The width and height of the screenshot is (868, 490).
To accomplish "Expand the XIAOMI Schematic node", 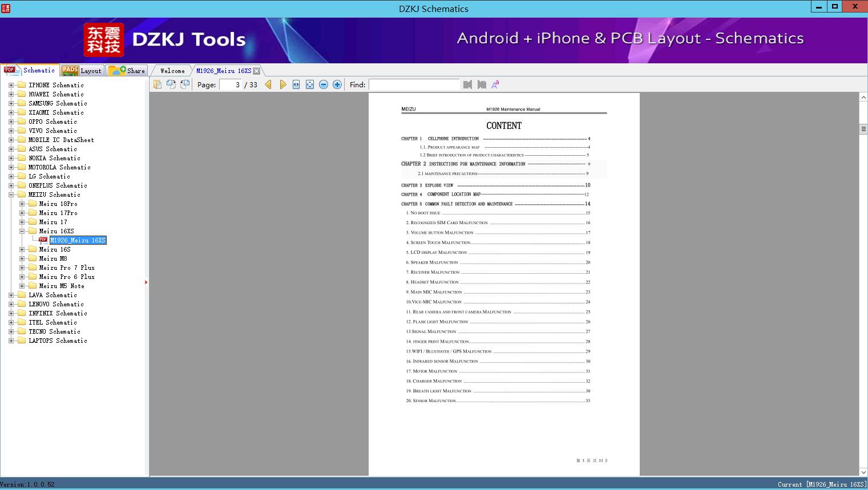I will [11, 112].
